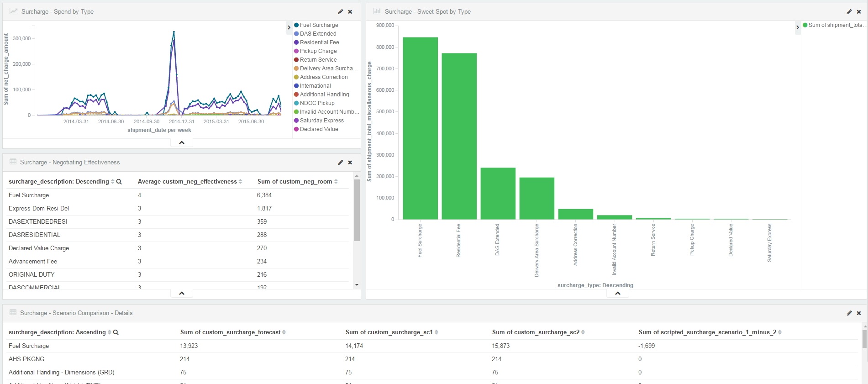The width and height of the screenshot is (868, 384).
Task: Toggle Declared Value legend entry
Action: pos(319,129)
